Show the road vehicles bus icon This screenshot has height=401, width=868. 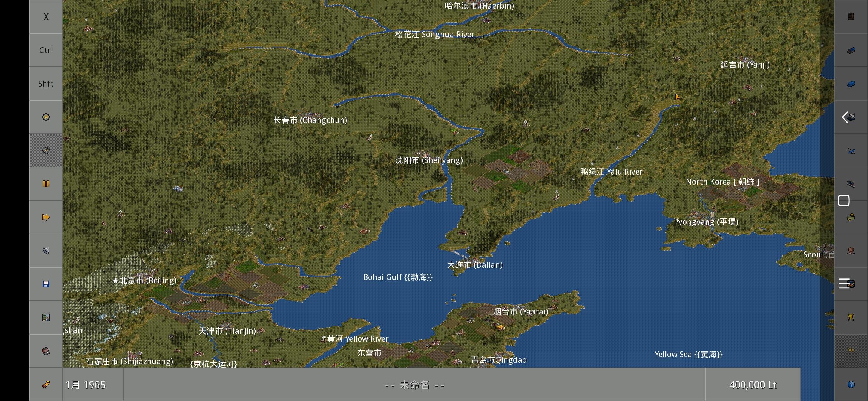pos(851,84)
